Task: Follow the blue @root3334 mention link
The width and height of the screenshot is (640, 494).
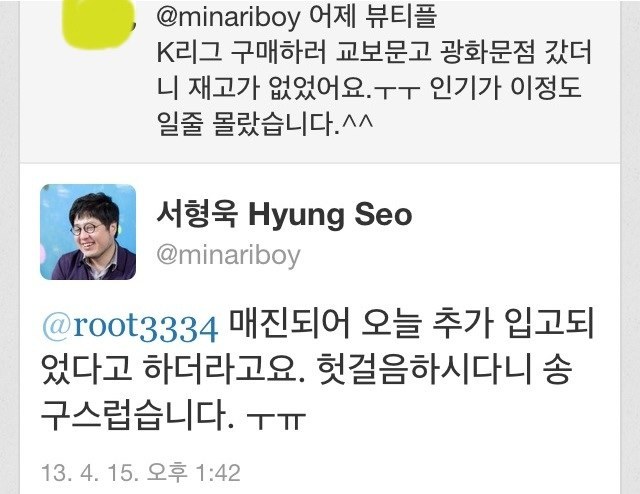Action: 130,327
